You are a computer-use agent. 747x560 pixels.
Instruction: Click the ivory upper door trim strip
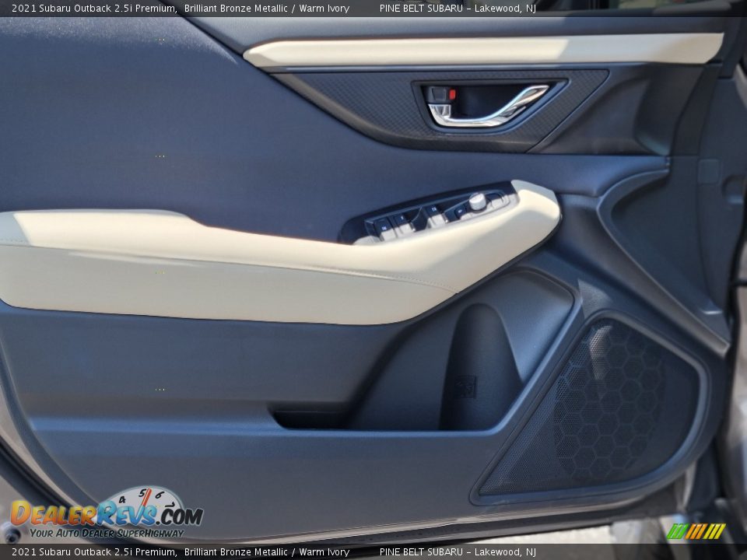click(x=482, y=51)
